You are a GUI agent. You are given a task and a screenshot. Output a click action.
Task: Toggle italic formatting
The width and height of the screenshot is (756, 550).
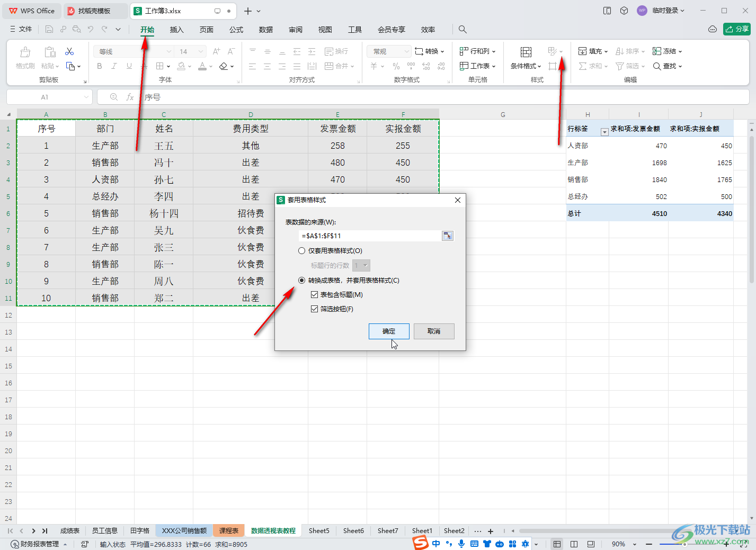114,66
